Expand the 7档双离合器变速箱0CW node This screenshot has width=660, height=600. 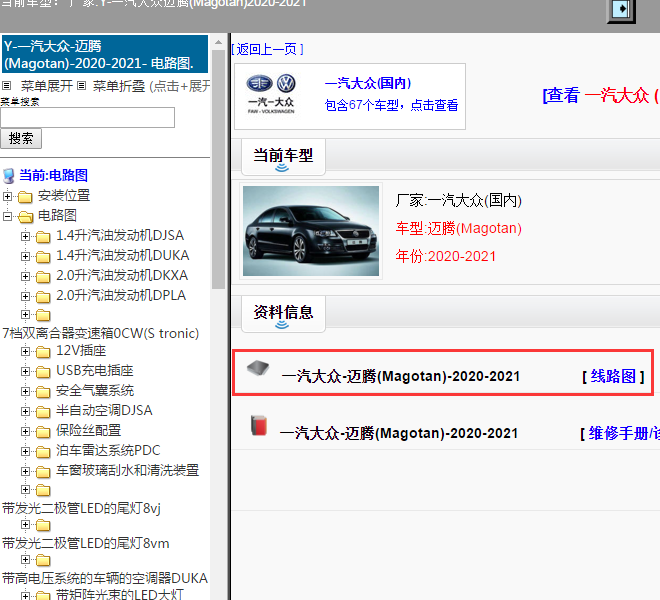click(x=25, y=315)
